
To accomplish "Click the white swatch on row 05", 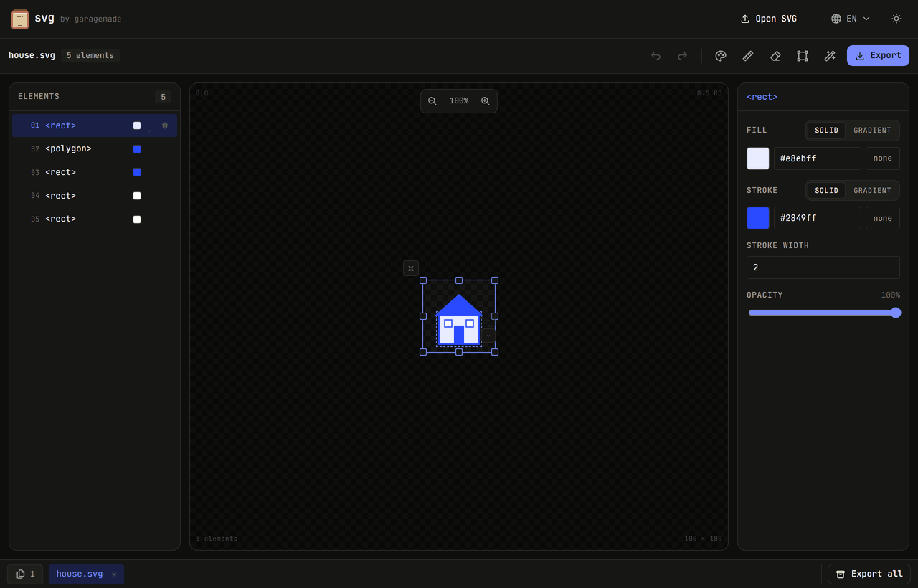I will click(137, 219).
